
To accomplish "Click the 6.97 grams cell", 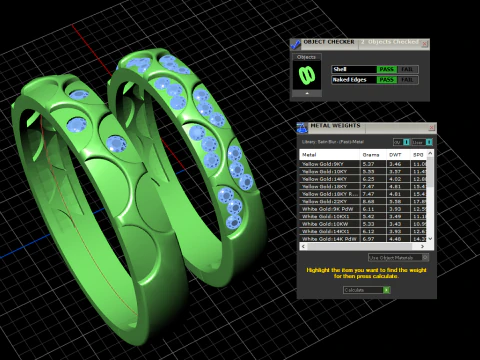I will tap(373, 239).
